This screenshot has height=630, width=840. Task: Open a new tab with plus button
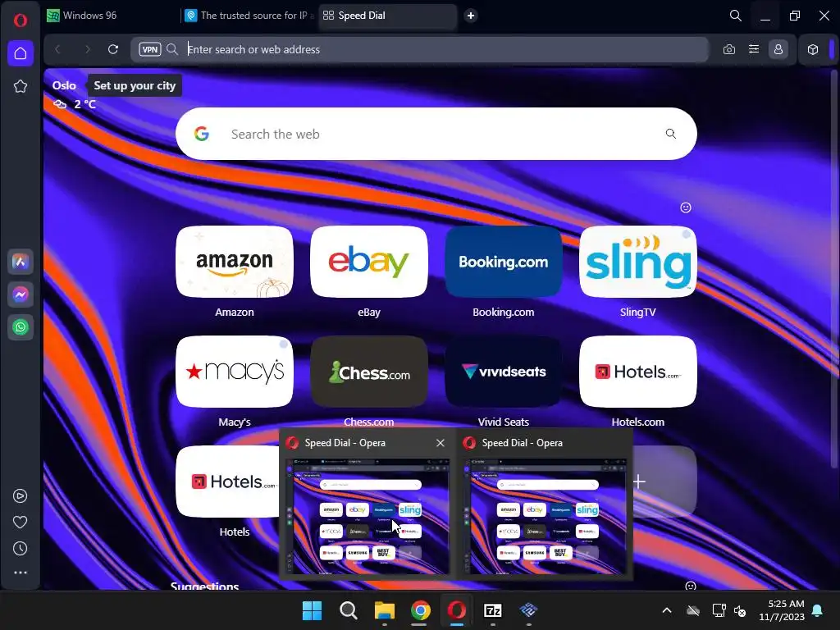[x=471, y=16]
